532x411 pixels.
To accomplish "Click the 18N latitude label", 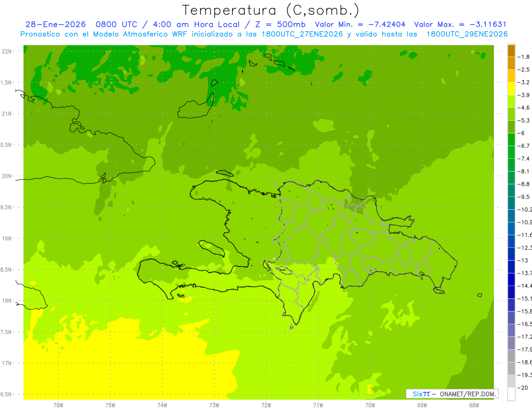I will [x=7, y=301].
